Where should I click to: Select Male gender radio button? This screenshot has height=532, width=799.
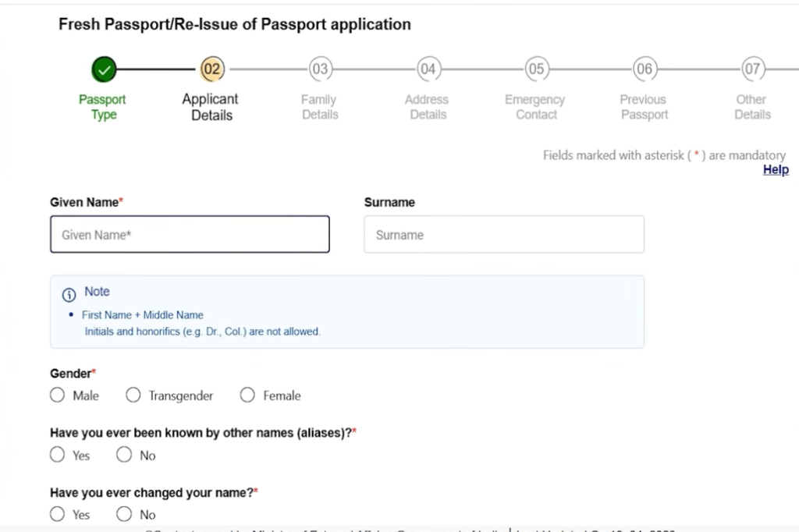click(57, 395)
